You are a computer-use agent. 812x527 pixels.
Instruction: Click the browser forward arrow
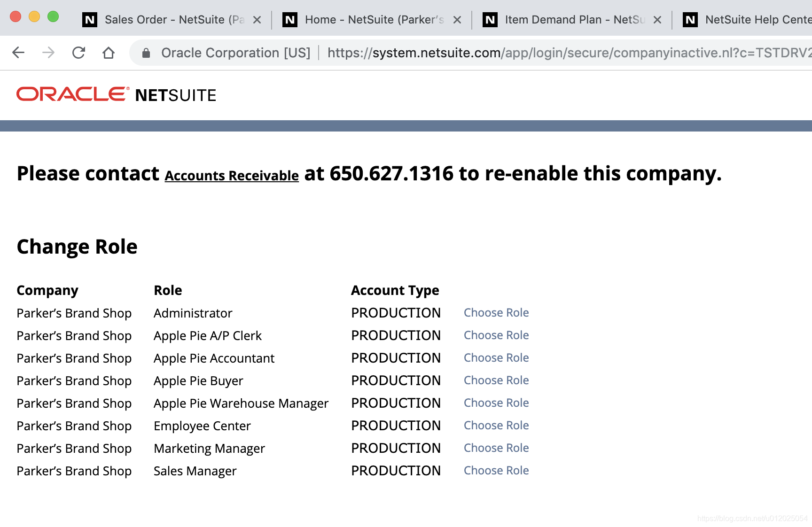coord(48,53)
